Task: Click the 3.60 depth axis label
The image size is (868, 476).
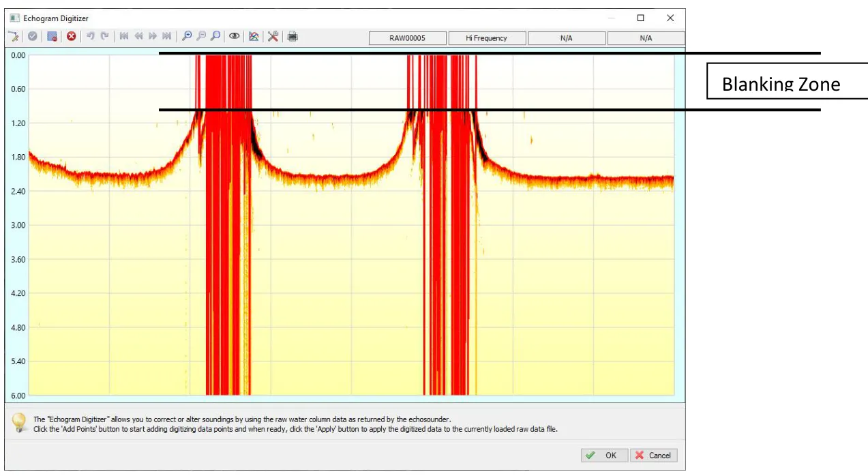Action: click(18, 259)
